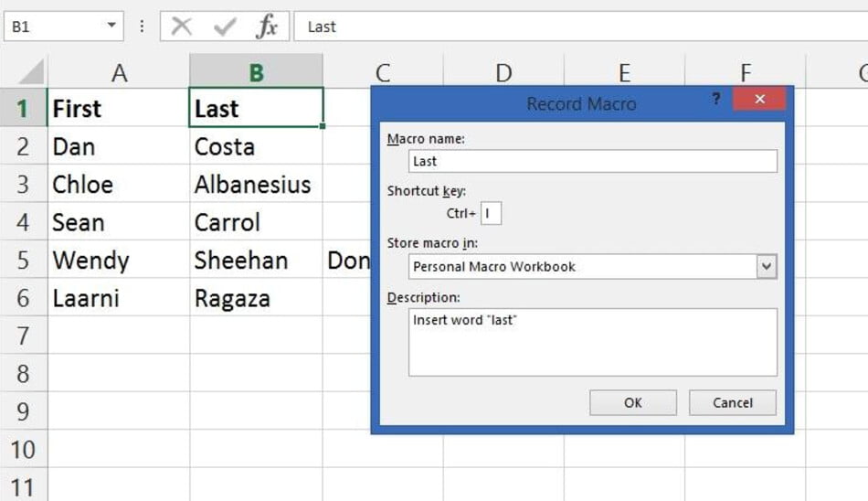Image resolution: width=868 pixels, height=501 pixels.
Task: Click cell containing Ragaza
Action: [x=256, y=297]
